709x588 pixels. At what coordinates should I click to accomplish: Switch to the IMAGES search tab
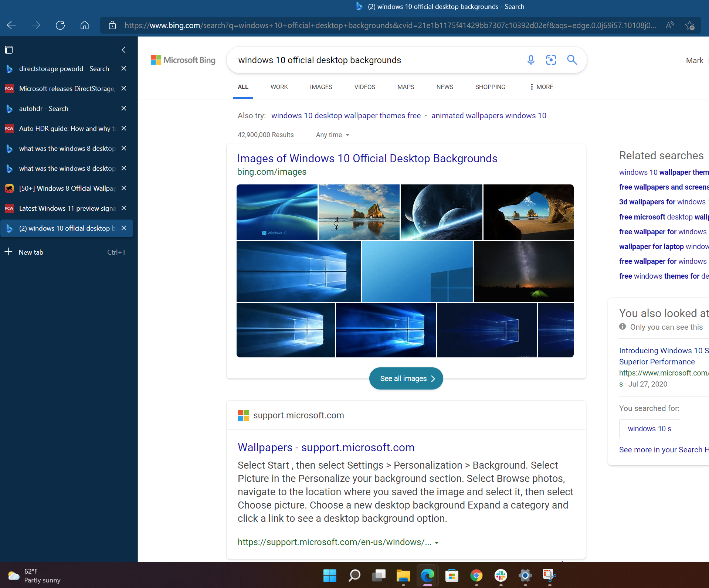coord(321,87)
